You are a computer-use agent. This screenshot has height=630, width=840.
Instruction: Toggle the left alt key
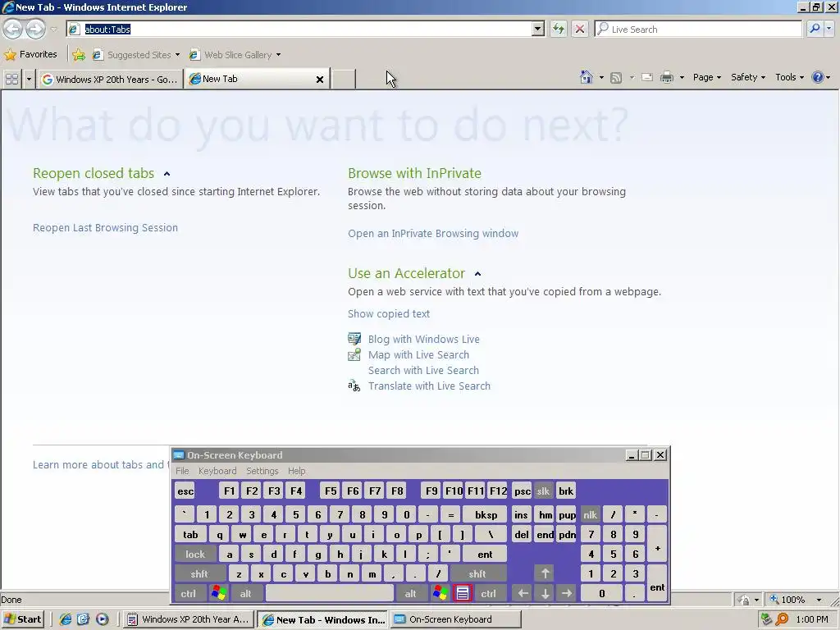tap(245, 593)
